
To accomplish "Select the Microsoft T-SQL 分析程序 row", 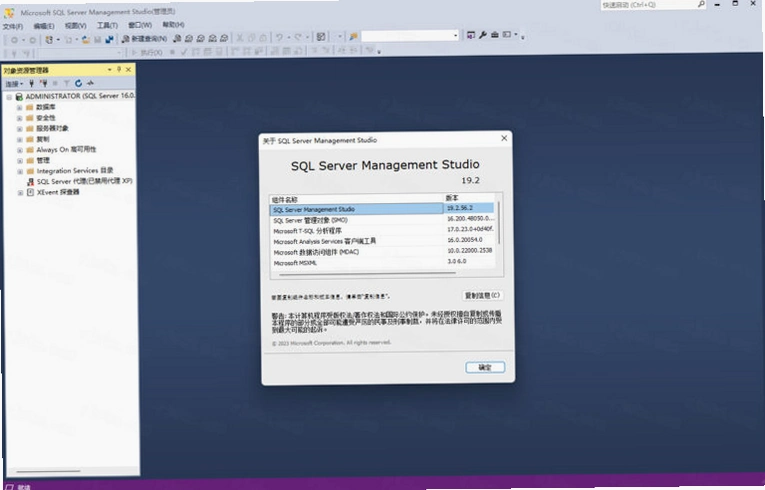I will tap(382, 230).
